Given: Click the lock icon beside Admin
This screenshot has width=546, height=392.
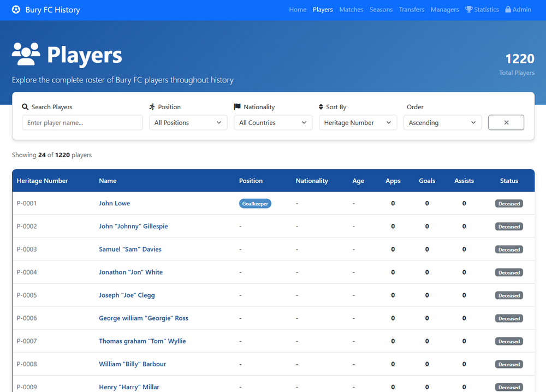Looking at the screenshot, I should pos(508,9).
